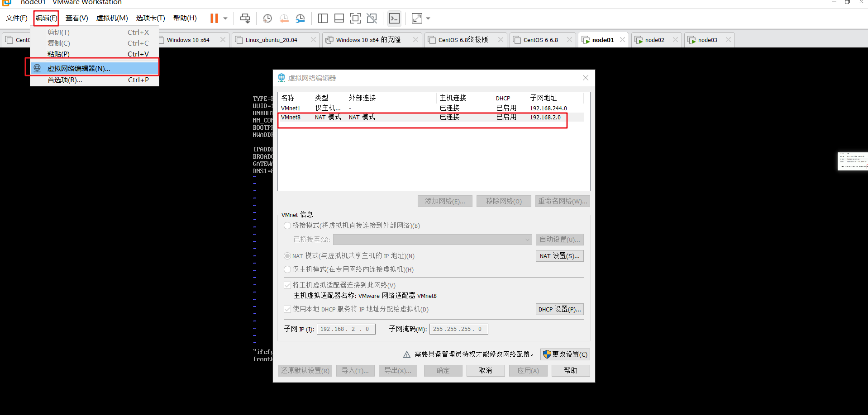Screen dimensions: 868x415
Task: Revert the virtual machine to its snapshot
Action: pos(284,18)
